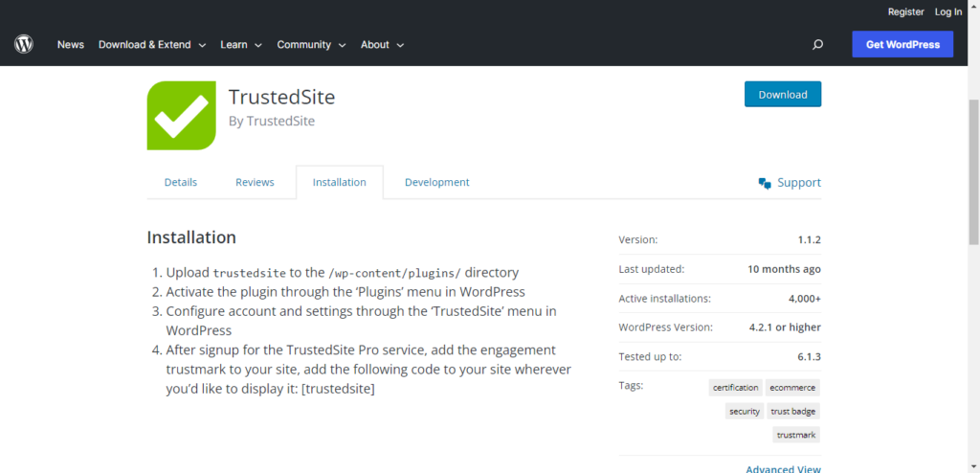980x473 pixels.
Task: Click the '4,000+' active installations value
Action: tap(805, 299)
